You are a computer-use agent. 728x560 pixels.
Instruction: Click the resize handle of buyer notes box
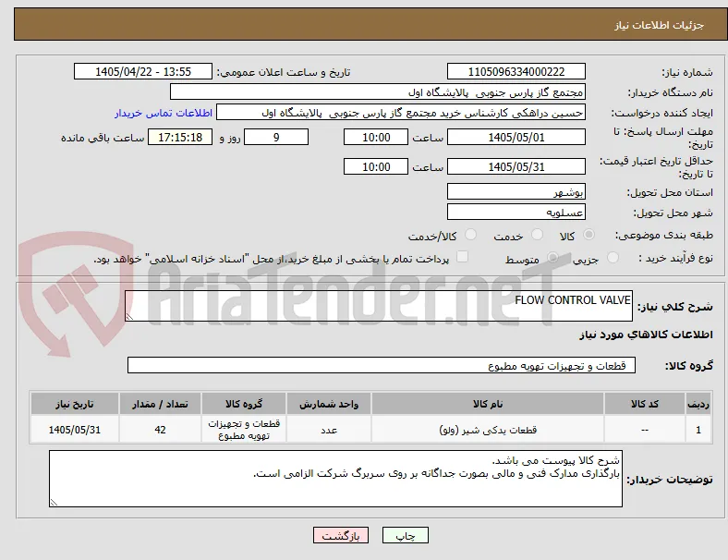point(54,502)
